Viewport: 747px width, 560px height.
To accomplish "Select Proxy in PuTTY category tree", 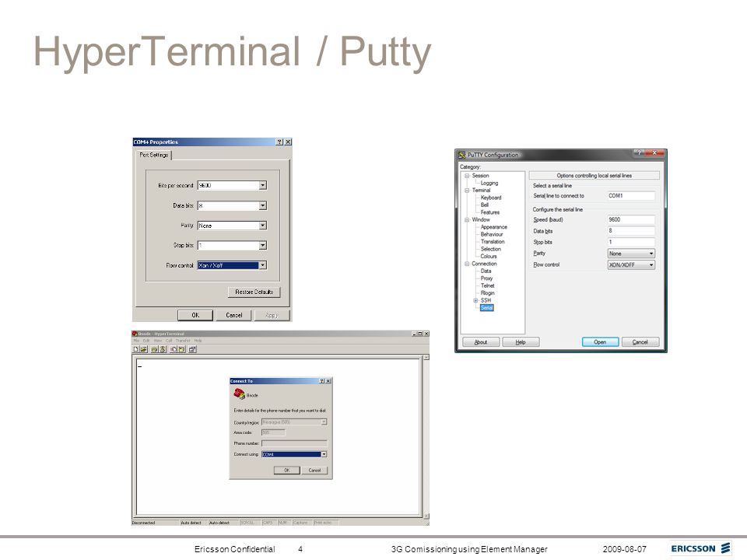I will [486, 278].
